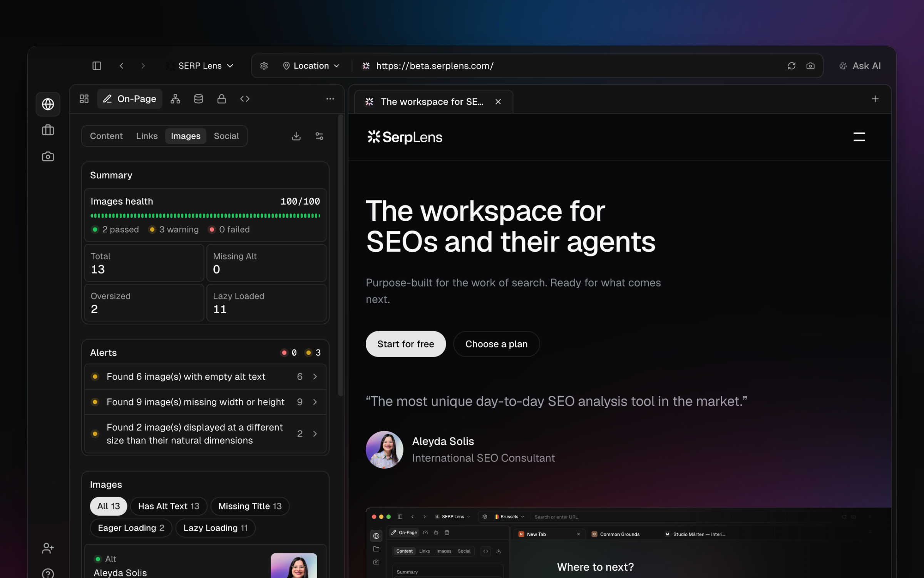Open the three-dot more options menu
Viewport: 924px width, 578px height.
[330, 99]
